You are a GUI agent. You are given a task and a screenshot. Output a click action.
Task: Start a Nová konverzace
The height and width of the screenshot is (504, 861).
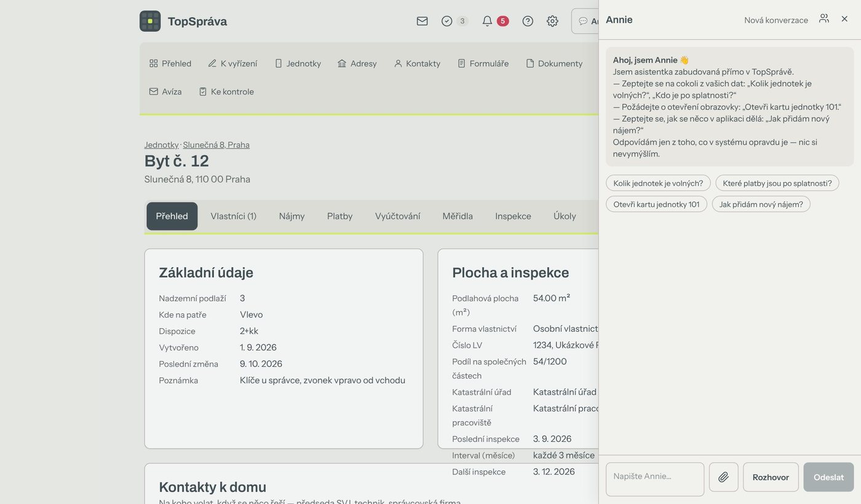tap(776, 20)
